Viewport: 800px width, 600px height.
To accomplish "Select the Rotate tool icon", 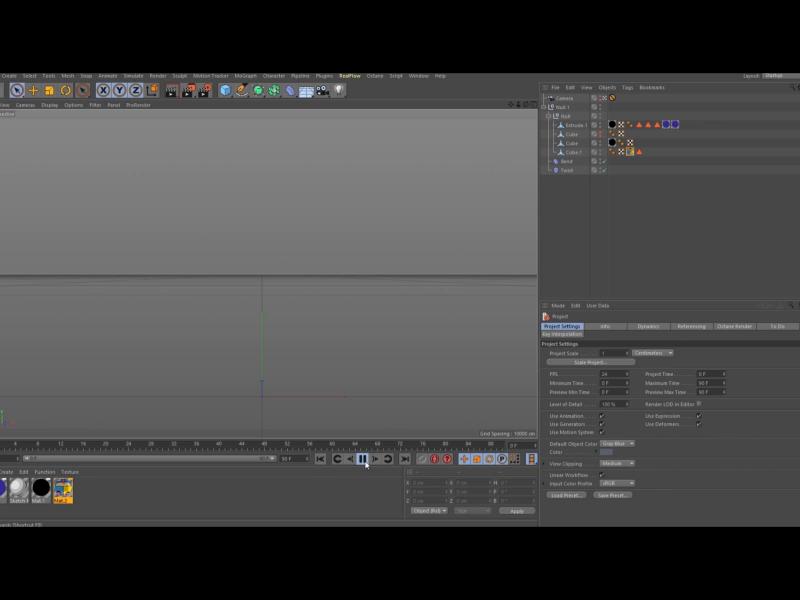I will 65,90.
